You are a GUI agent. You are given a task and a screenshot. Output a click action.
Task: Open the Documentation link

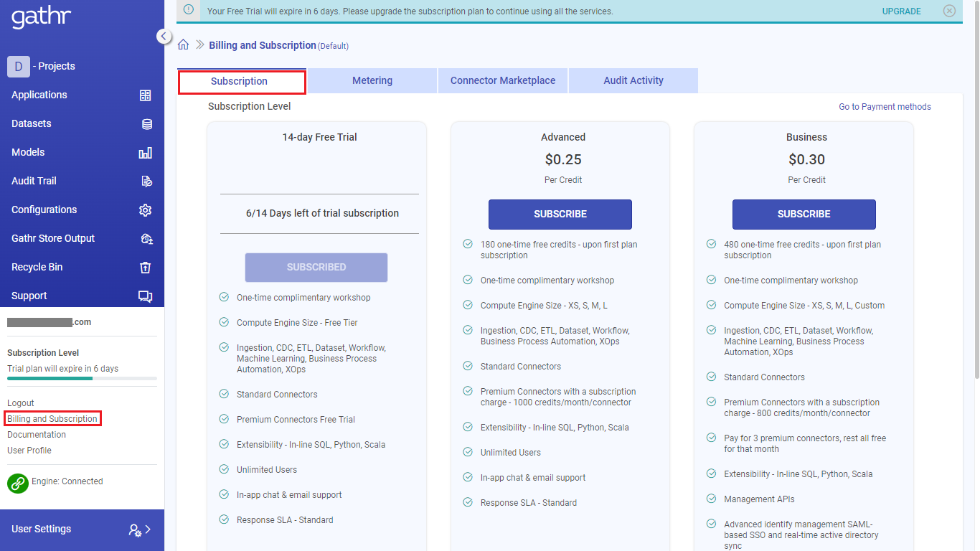pyautogui.click(x=37, y=435)
